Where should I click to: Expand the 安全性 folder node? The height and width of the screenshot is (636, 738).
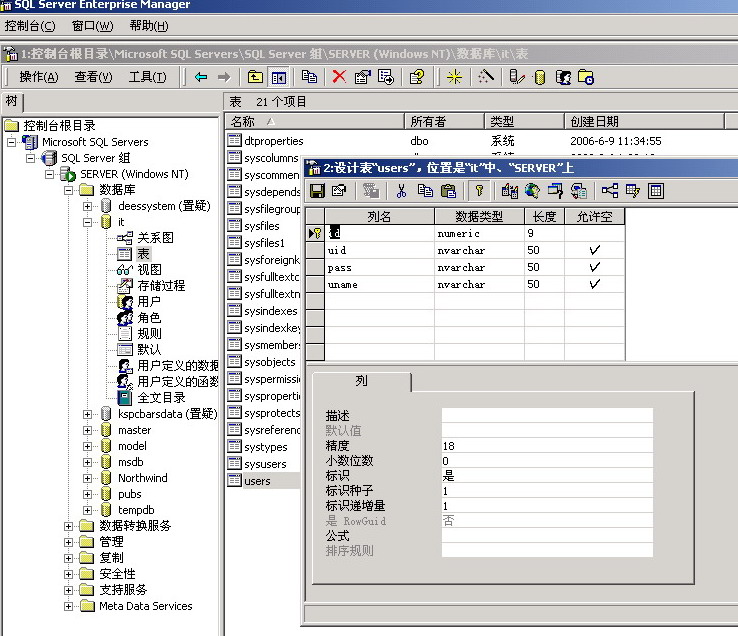point(69,574)
